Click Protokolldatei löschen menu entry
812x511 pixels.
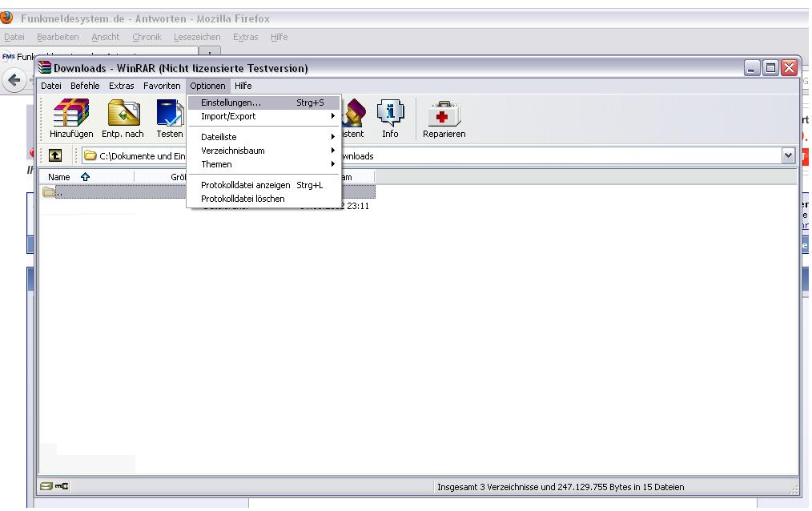tap(243, 199)
